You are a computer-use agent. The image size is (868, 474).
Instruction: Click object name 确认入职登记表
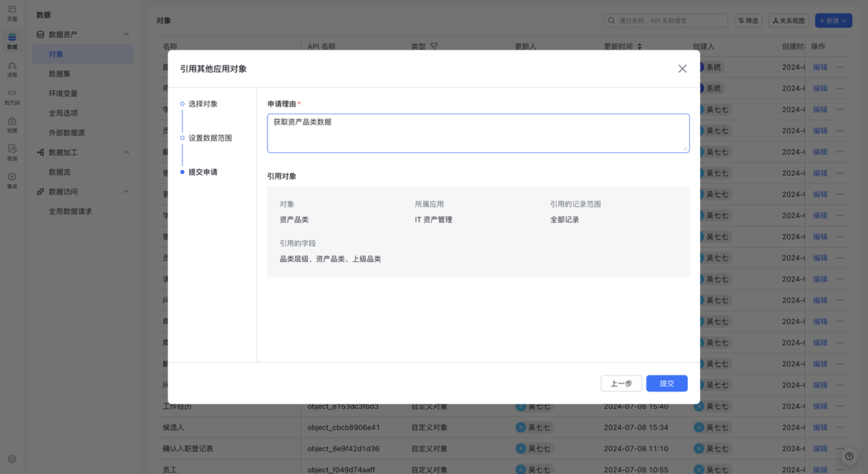point(188,449)
